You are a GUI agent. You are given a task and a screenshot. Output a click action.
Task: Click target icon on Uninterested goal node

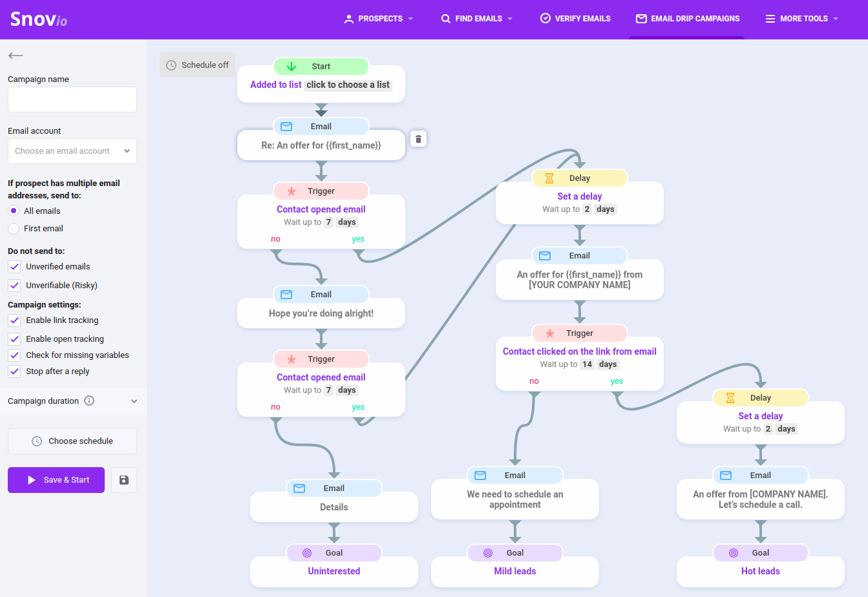tap(307, 553)
